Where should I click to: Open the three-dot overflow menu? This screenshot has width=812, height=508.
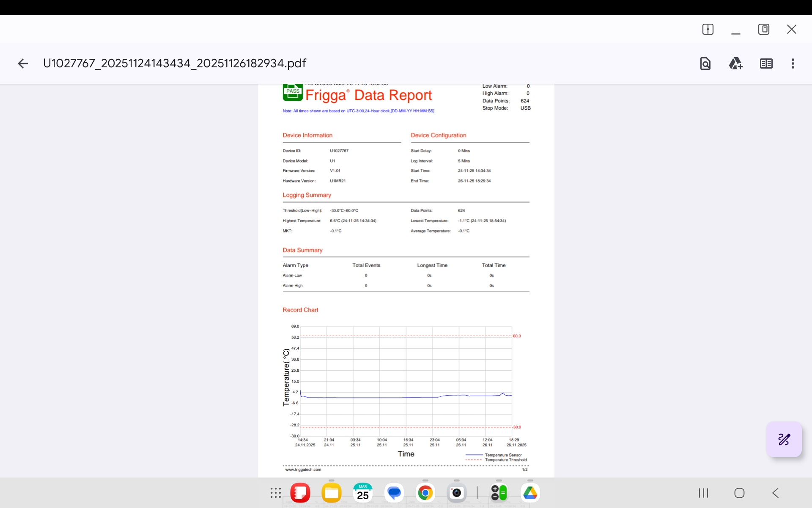click(793, 63)
